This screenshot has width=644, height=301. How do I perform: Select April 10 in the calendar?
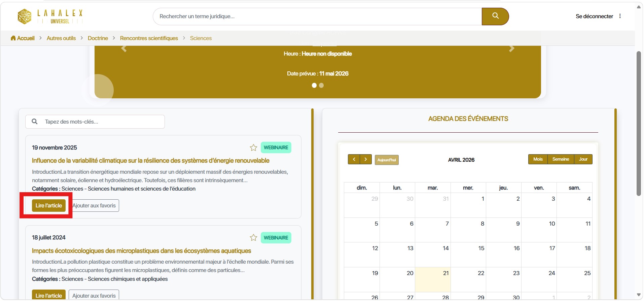[x=539, y=230]
